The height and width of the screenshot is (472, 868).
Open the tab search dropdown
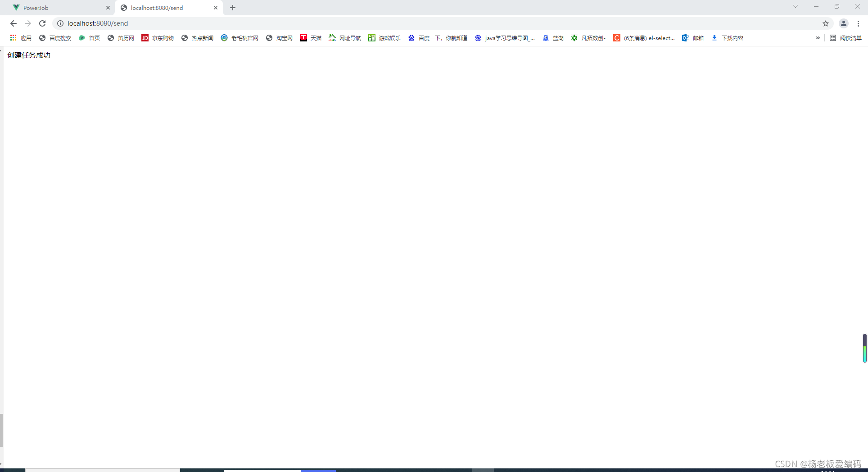click(x=796, y=6)
